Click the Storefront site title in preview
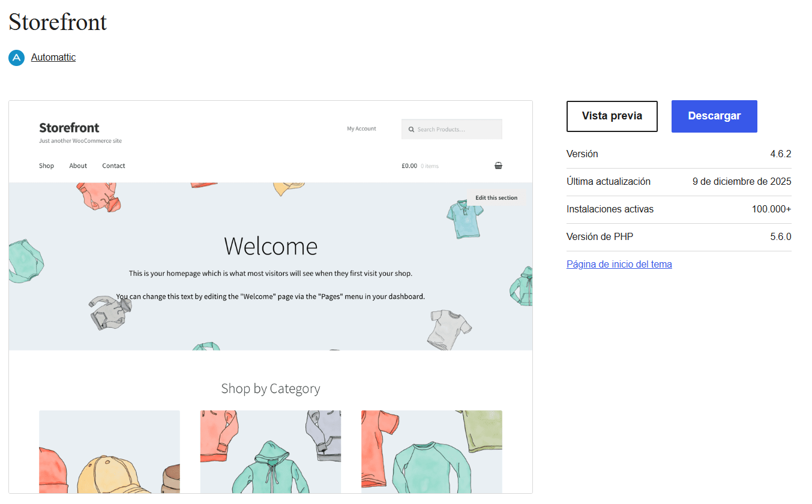This screenshot has height=504, width=812. (69, 128)
